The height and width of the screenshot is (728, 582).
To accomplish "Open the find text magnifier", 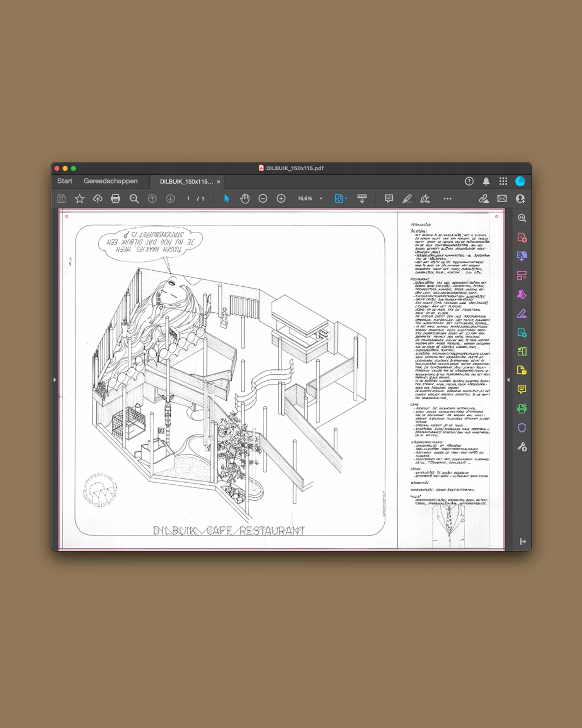I will pyautogui.click(x=134, y=199).
